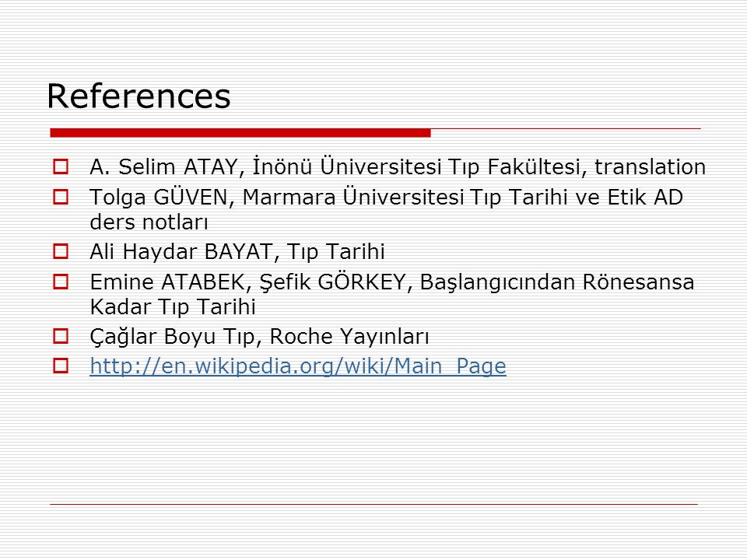Image resolution: width=747 pixels, height=560 pixels.
Task: Click the bullet before Çağlar Boyu Tıp
Action: (61, 336)
